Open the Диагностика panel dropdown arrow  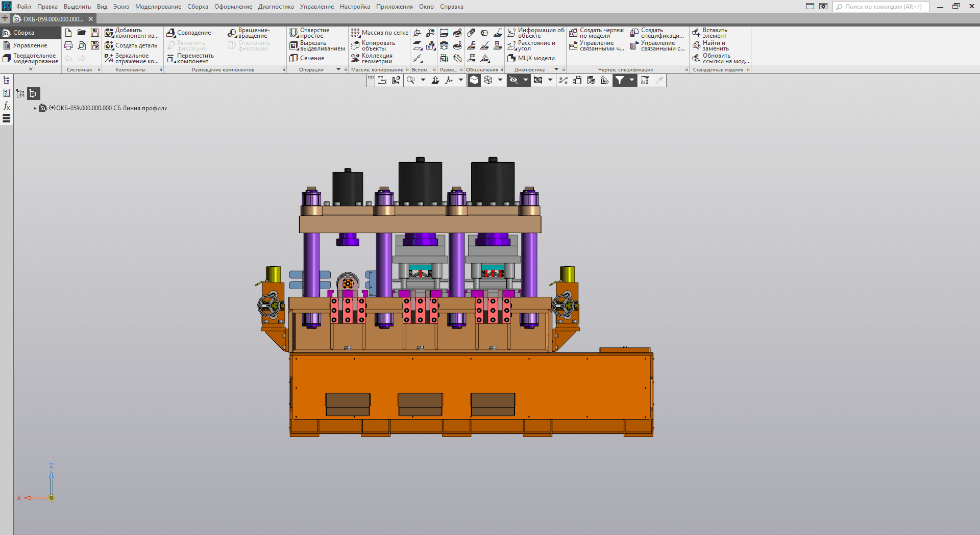pyautogui.click(x=556, y=70)
